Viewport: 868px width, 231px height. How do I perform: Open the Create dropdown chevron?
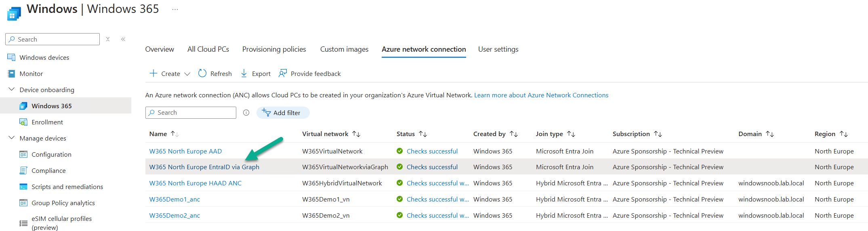tap(187, 74)
